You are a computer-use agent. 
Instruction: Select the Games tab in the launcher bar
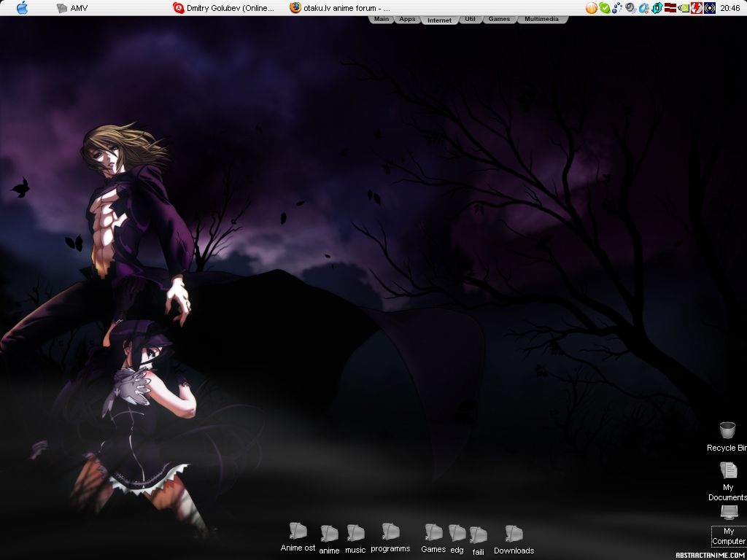[x=499, y=20]
